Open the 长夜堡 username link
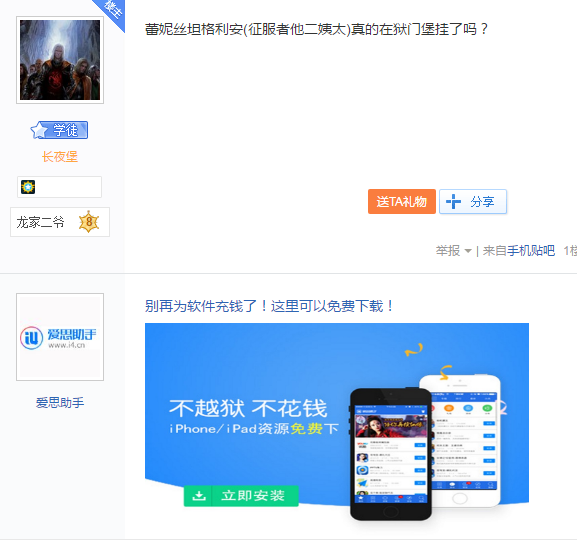This screenshot has height=540, width=577. tap(60, 157)
